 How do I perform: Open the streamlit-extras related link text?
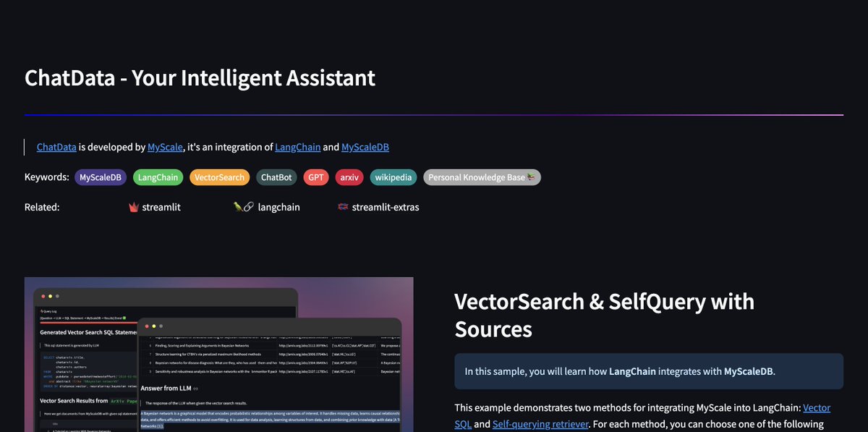[x=386, y=207]
